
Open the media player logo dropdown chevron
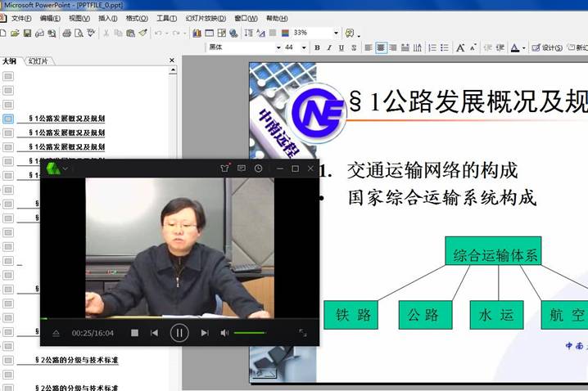pyautogui.click(x=66, y=169)
